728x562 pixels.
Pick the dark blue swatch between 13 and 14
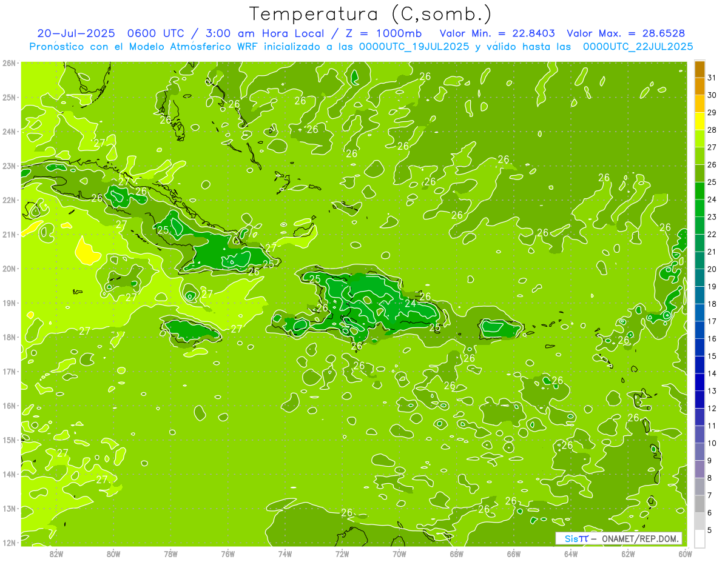(x=699, y=382)
